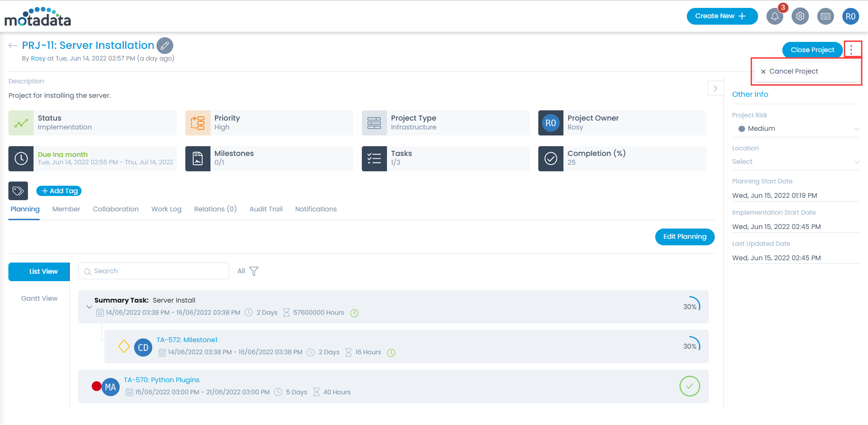Image resolution: width=868 pixels, height=425 pixels.
Task: Switch to the Collaboration tab
Action: point(115,209)
